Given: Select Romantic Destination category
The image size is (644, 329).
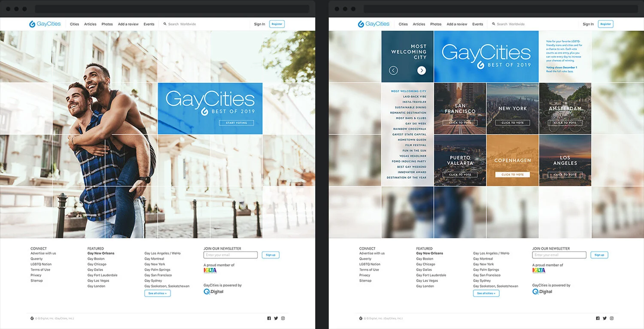Looking at the screenshot, I should (x=408, y=113).
